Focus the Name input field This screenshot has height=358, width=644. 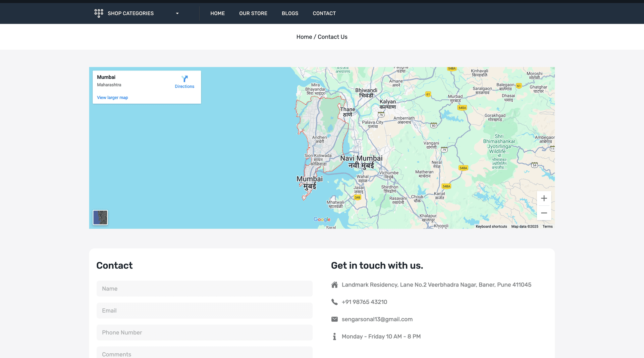204,289
